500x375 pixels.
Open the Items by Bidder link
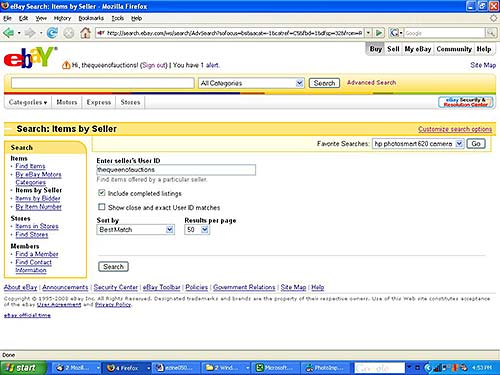point(38,198)
